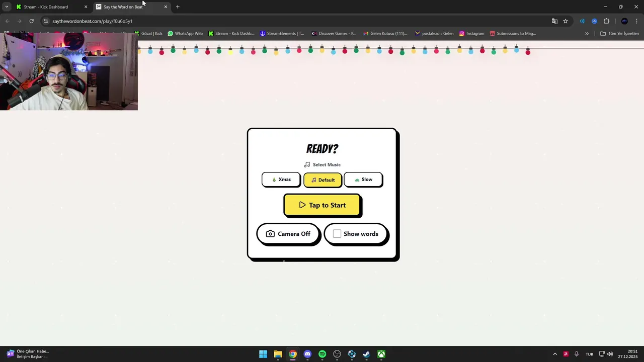644x362 pixels.
Task: Open the blue diamond taskbar app
Action: tap(352, 354)
